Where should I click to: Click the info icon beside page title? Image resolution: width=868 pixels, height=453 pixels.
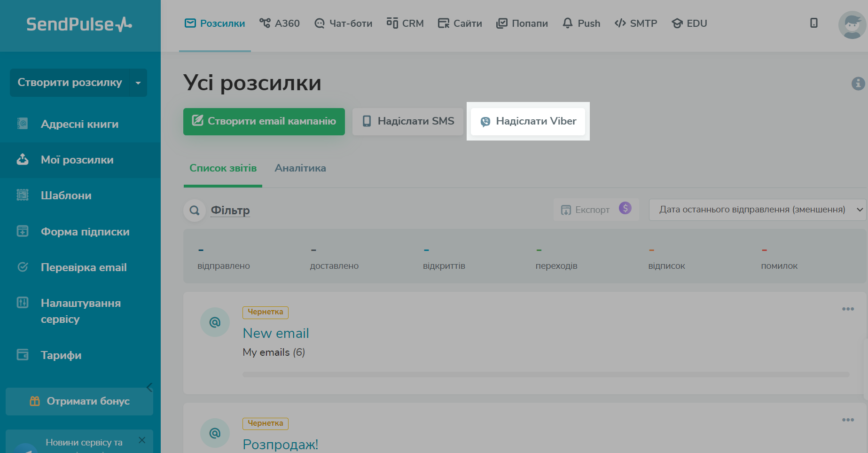click(858, 84)
